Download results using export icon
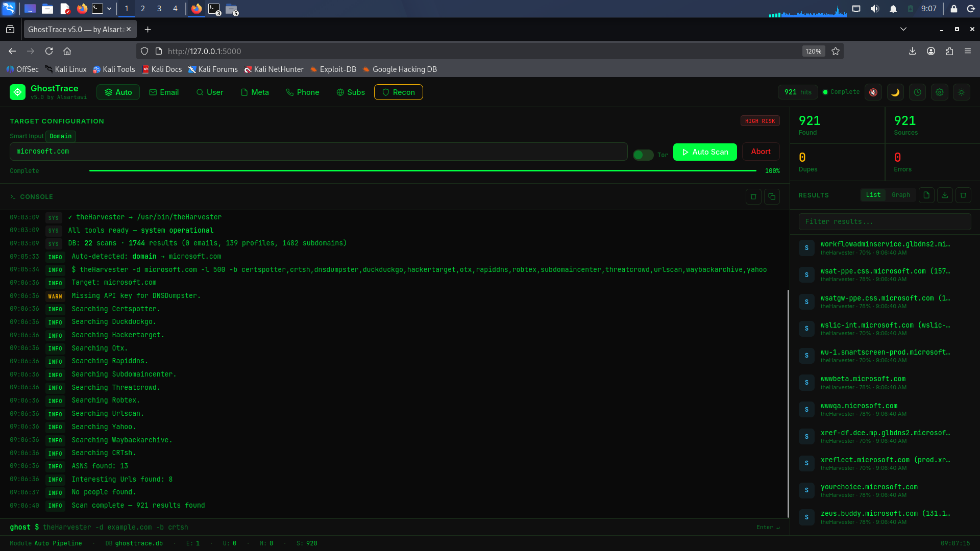 click(945, 195)
